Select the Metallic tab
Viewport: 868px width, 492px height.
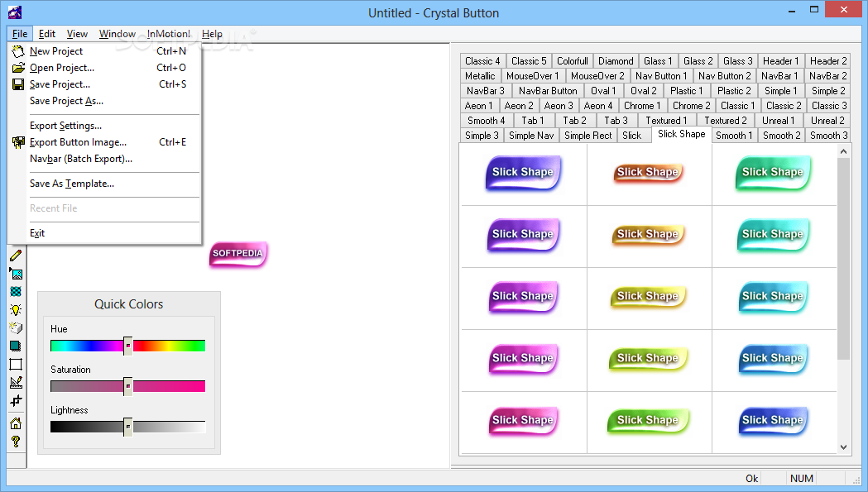click(x=480, y=76)
